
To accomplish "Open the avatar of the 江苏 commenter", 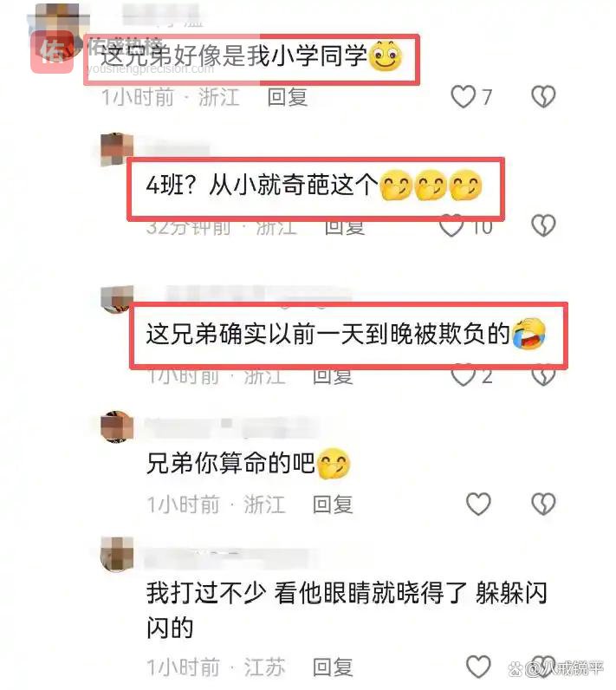I will coord(117,554).
